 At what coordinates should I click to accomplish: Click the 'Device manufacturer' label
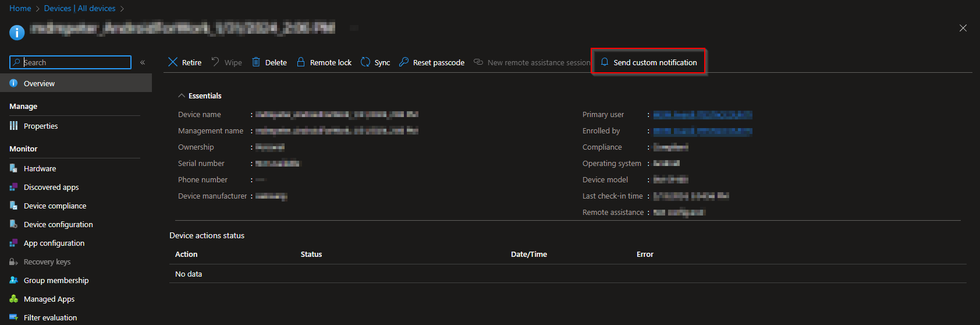pyautogui.click(x=212, y=196)
